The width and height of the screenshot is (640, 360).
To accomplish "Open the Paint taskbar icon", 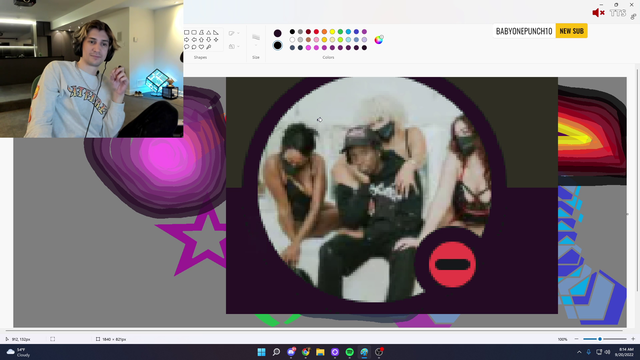I will coord(364,352).
